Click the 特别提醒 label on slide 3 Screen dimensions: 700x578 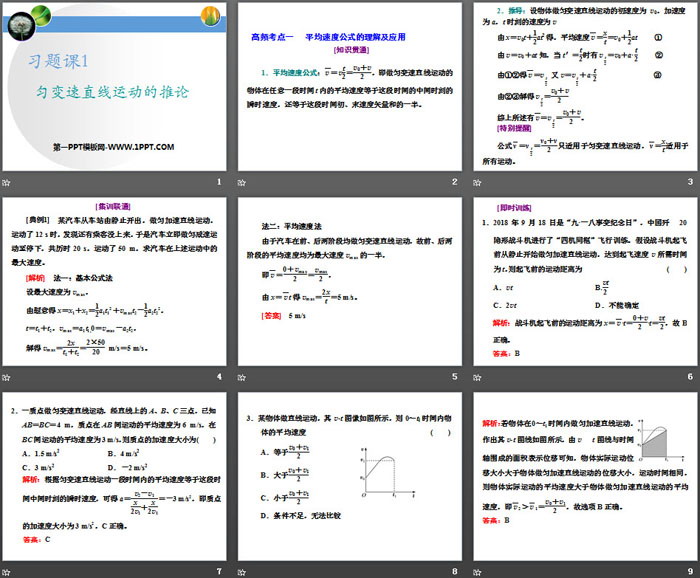point(514,128)
